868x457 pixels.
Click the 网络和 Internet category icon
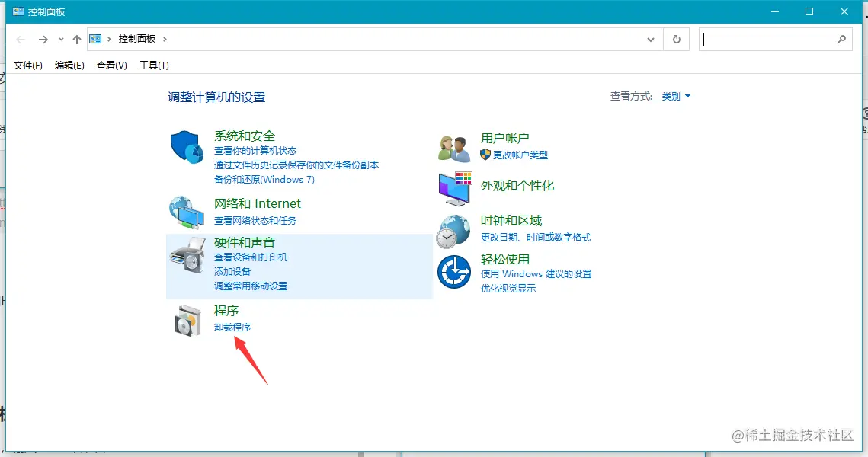coord(185,212)
